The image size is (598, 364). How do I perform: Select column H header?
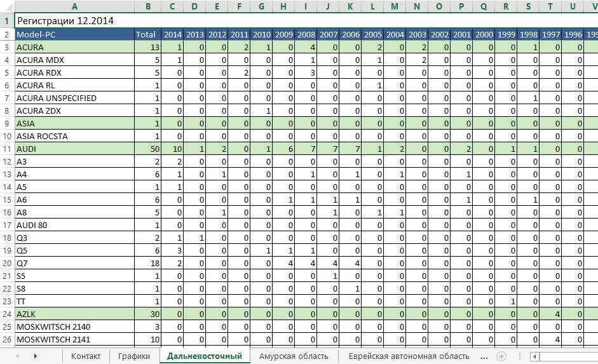(283, 6)
